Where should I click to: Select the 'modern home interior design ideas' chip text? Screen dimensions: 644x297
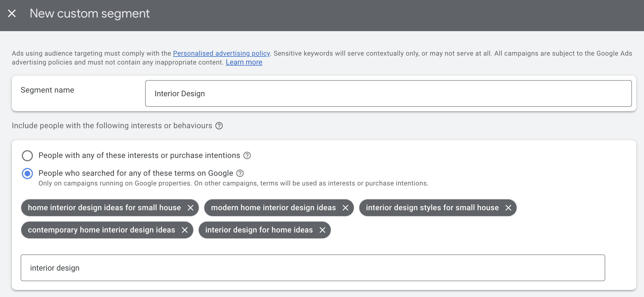click(273, 208)
